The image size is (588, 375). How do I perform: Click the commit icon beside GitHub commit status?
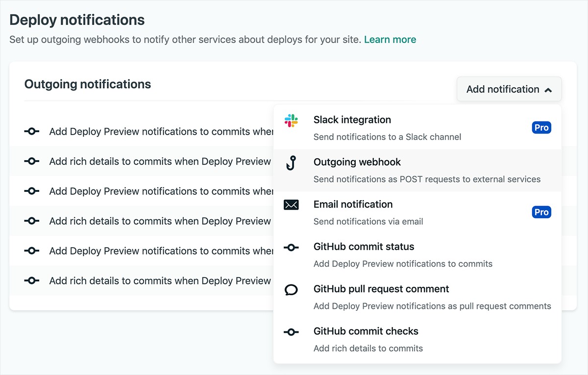[x=292, y=247]
